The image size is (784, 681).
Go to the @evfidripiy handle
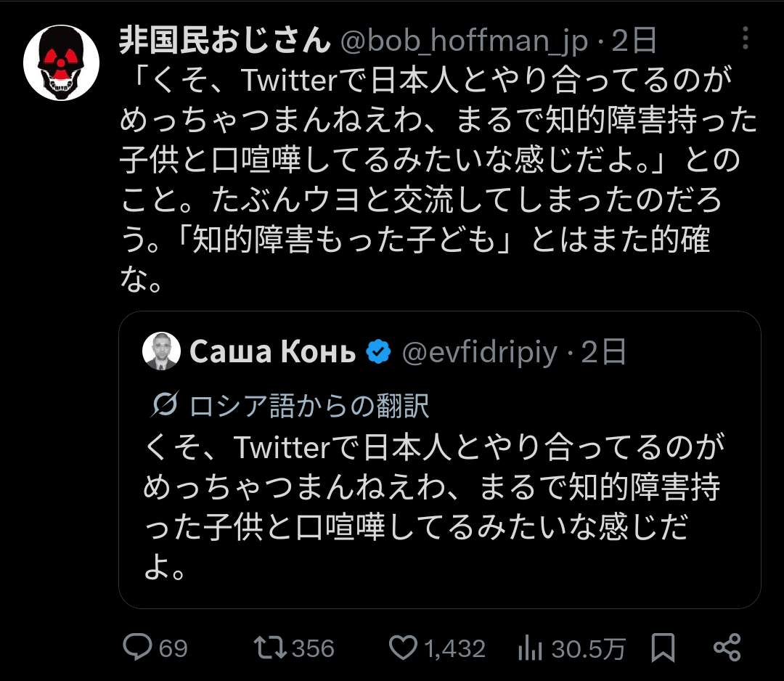coord(479,354)
